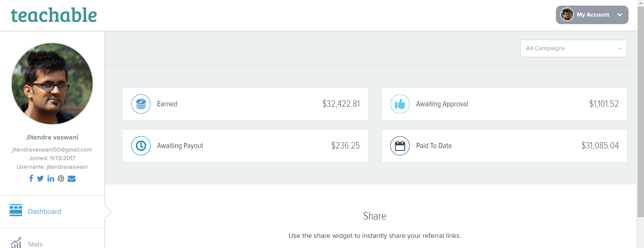The width and height of the screenshot is (644, 248).
Task: Click the Awaiting Payout clock icon
Action: 141,146
